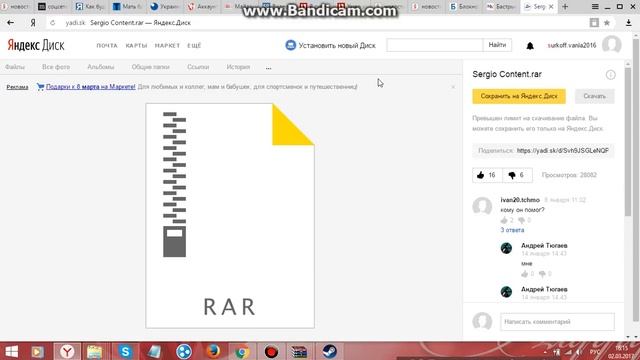640x360 pixels.
Task: Open the Файлы section tab
Action: 15,67
